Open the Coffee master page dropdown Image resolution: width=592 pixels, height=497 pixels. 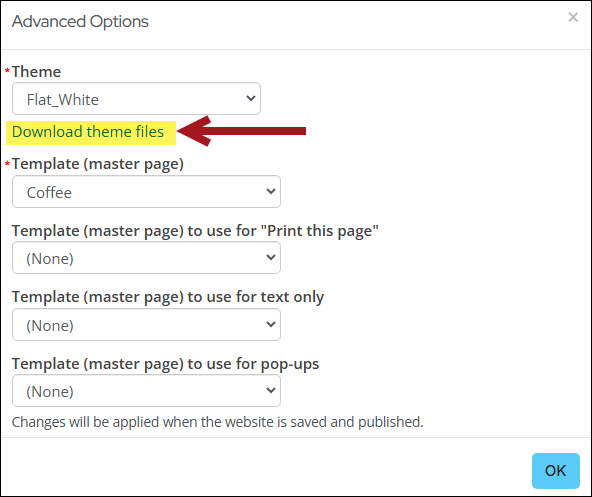click(146, 191)
